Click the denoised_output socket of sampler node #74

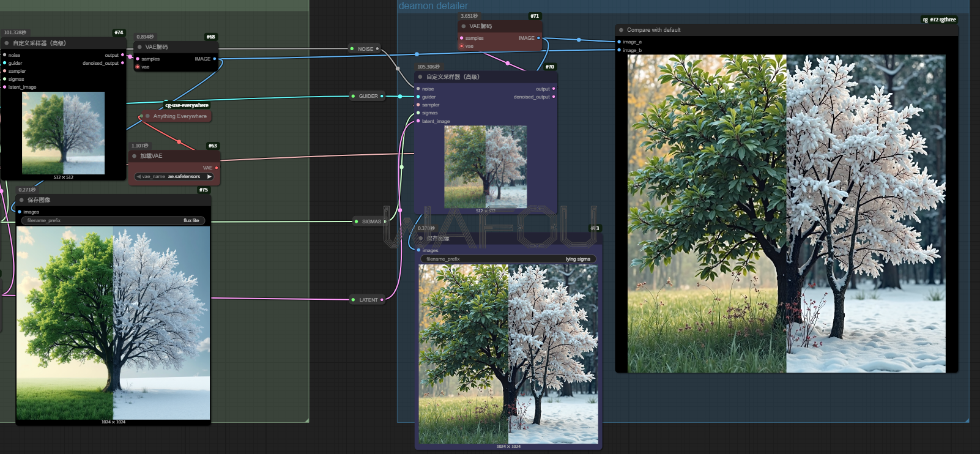[x=122, y=63]
